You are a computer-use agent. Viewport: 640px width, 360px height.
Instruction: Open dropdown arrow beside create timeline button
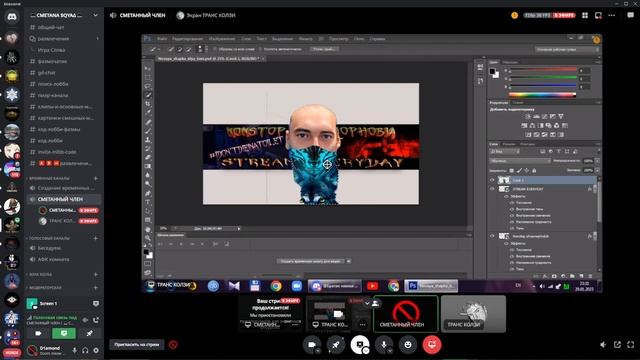349,261
